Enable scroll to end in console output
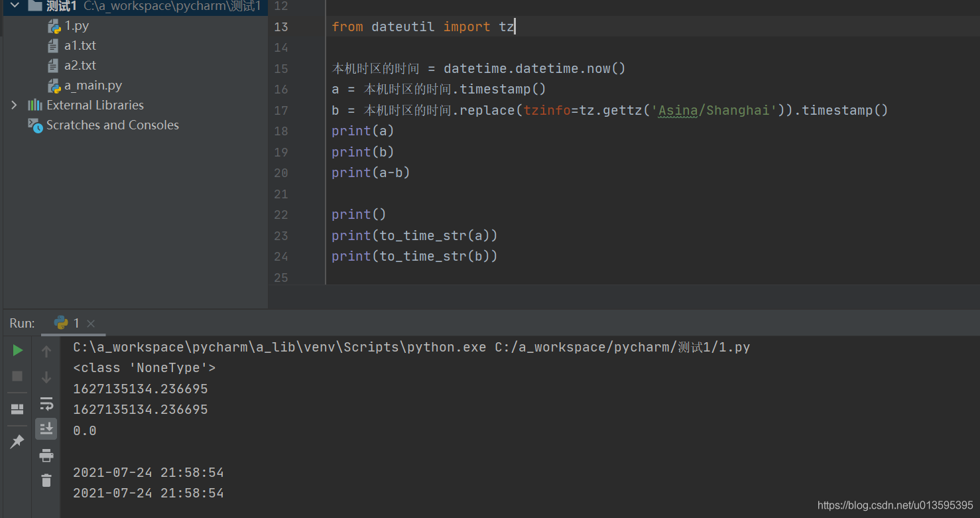 click(x=46, y=428)
